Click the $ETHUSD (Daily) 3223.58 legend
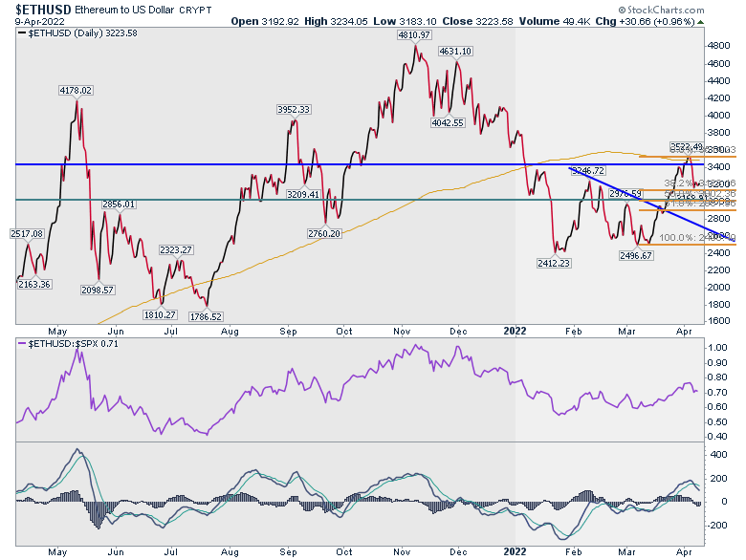 coord(77,33)
